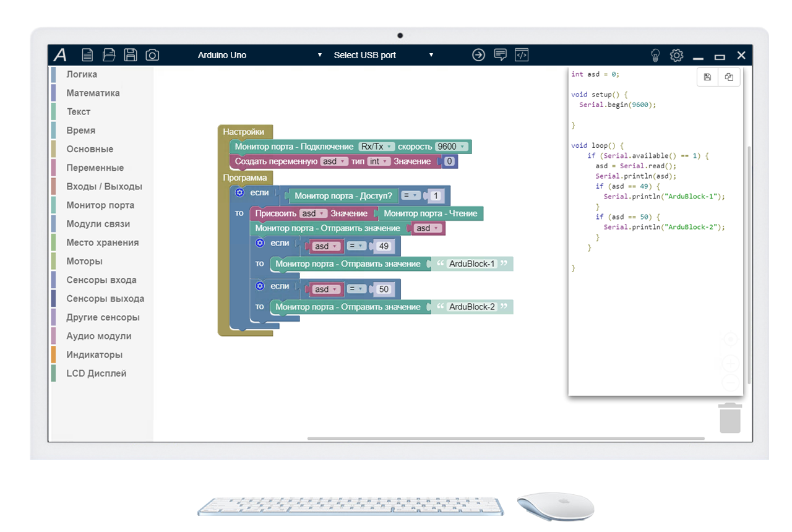Open tips via the lightbulb icon
Viewport: 792px width, 532px height.
click(x=655, y=55)
